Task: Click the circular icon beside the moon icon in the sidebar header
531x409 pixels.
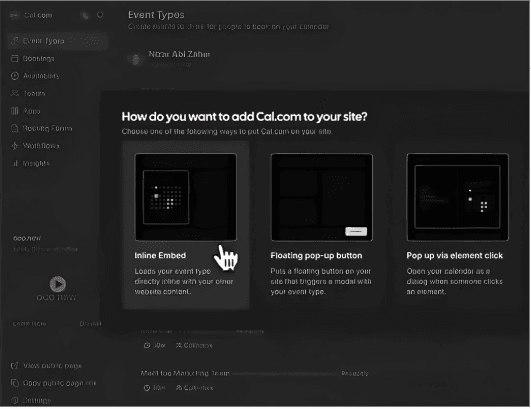Action: [x=100, y=15]
